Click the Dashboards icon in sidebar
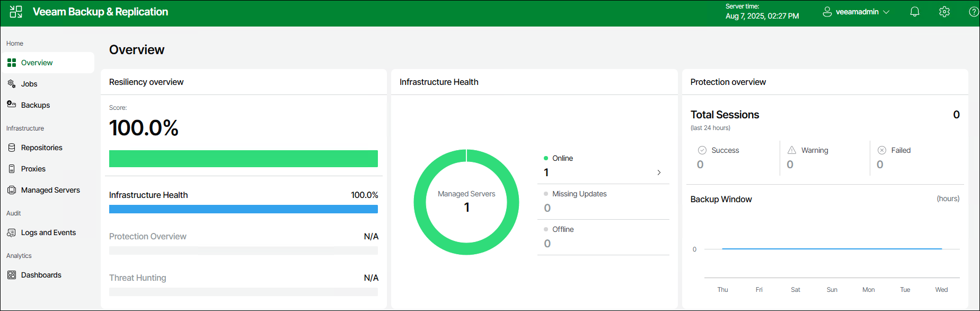This screenshot has height=311, width=980. click(x=12, y=275)
